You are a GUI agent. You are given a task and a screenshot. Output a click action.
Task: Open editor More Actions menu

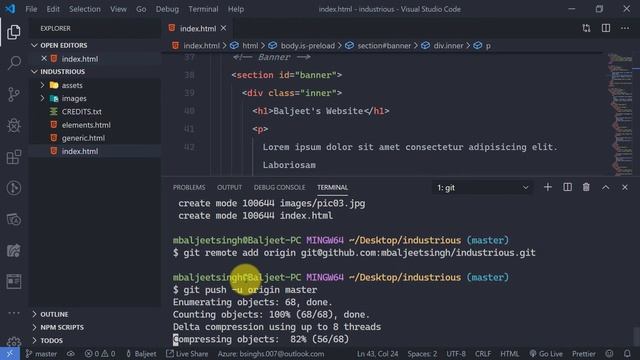625,28
